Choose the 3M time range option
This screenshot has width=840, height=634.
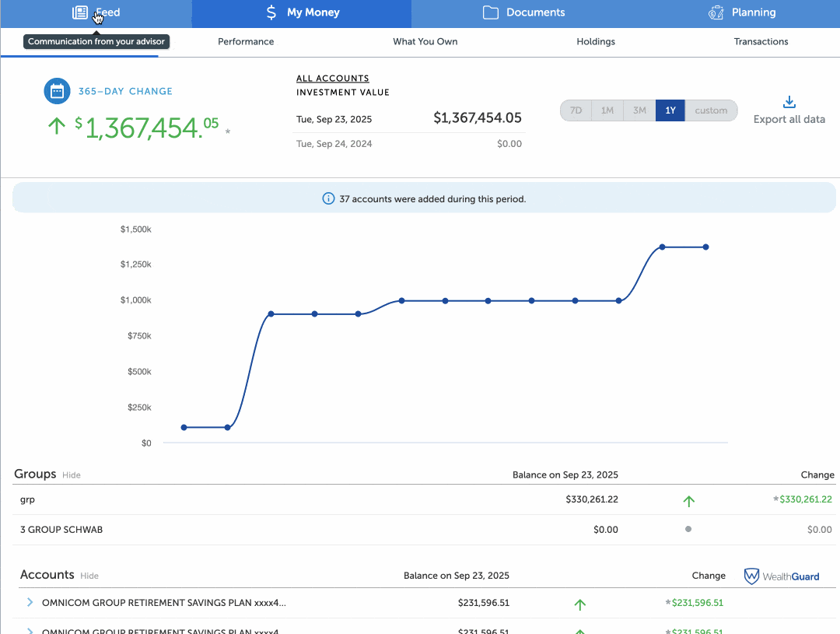pyautogui.click(x=639, y=110)
